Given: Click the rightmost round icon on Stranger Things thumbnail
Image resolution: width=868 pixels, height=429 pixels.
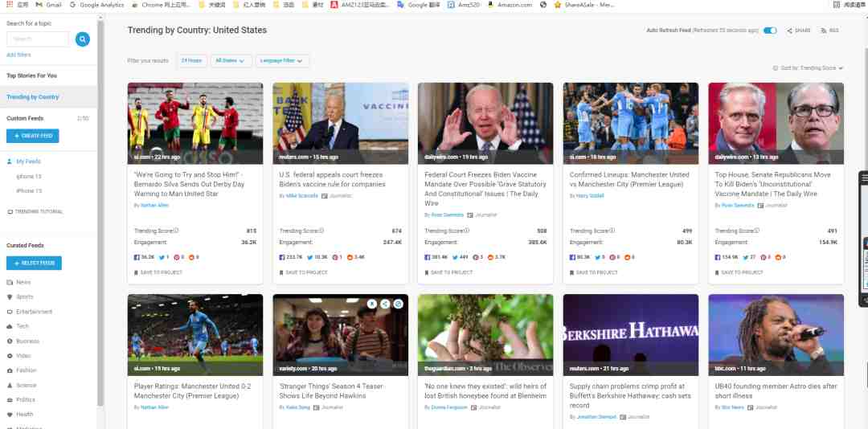Looking at the screenshot, I should point(398,304).
